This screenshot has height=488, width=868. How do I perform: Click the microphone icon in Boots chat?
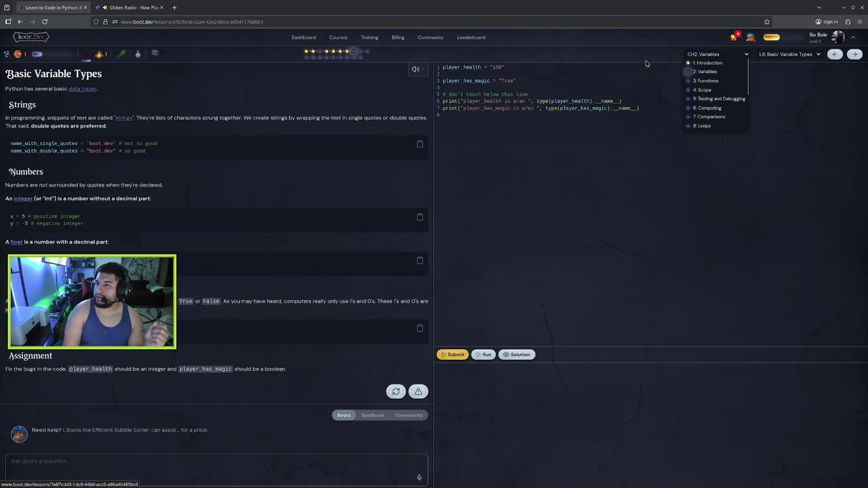pyautogui.click(x=419, y=477)
